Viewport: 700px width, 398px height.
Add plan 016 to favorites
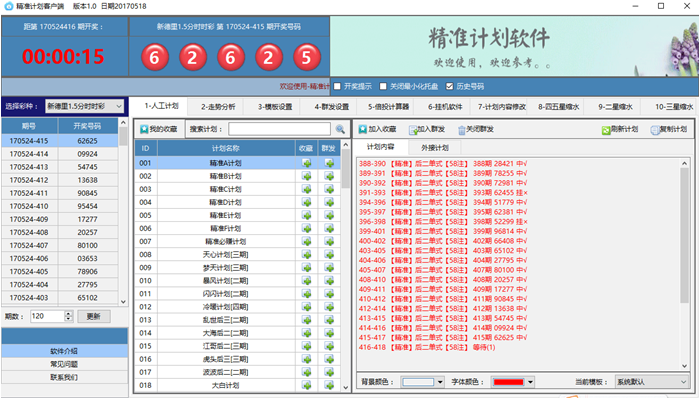(x=306, y=359)
